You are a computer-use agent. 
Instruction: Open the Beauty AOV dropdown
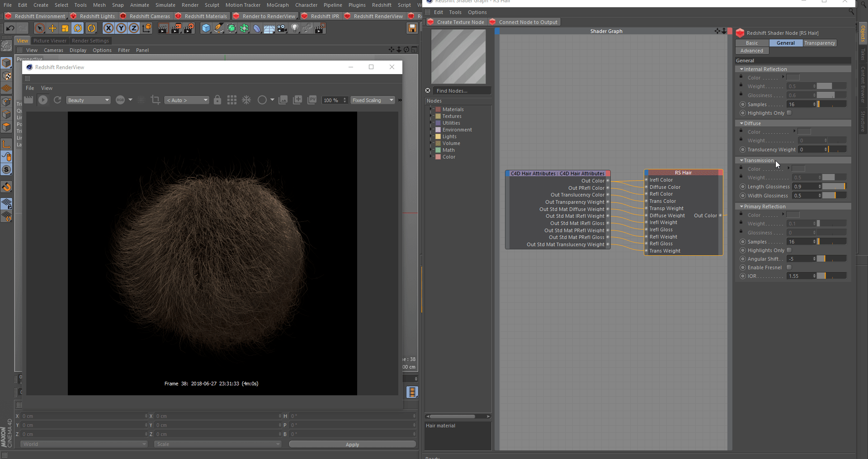[x=88, y=100]
